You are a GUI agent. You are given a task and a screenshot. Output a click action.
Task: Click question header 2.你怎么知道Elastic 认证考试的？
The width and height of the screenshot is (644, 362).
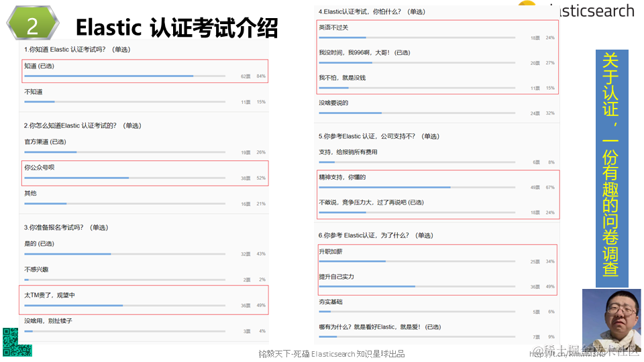(83, 125)
